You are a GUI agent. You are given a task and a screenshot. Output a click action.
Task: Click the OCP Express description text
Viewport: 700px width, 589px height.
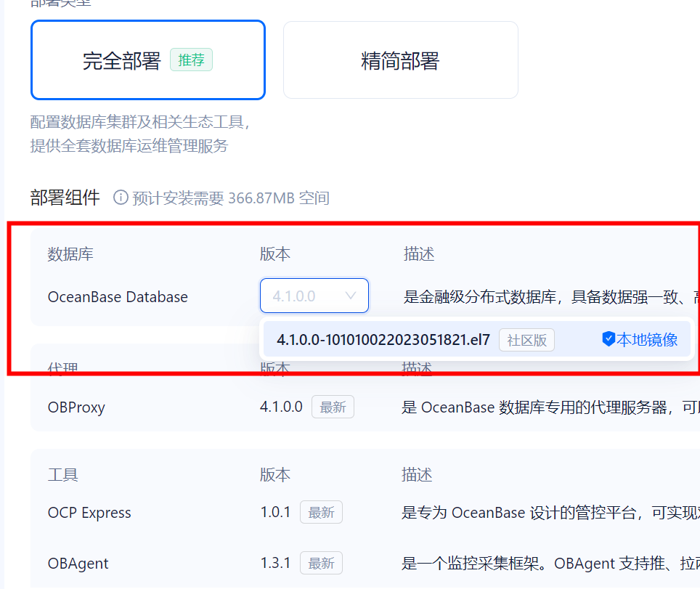coord(550,513)
